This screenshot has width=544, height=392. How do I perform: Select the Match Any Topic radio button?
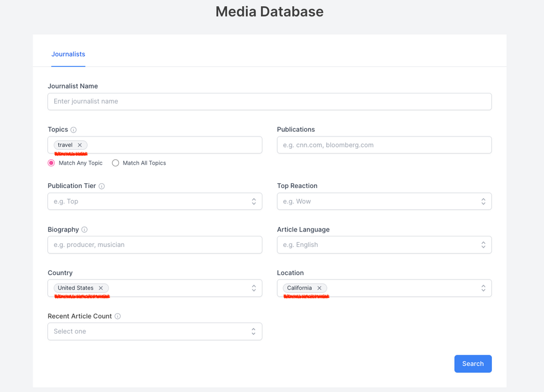[52, 163]
